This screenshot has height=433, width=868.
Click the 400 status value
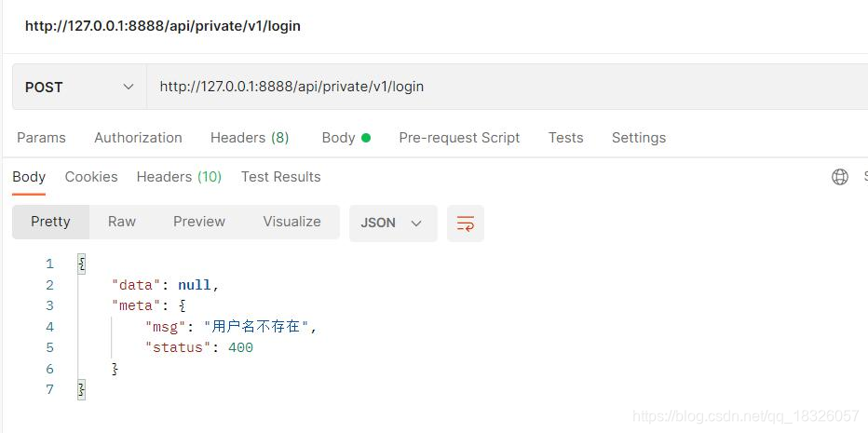[241, 347]
